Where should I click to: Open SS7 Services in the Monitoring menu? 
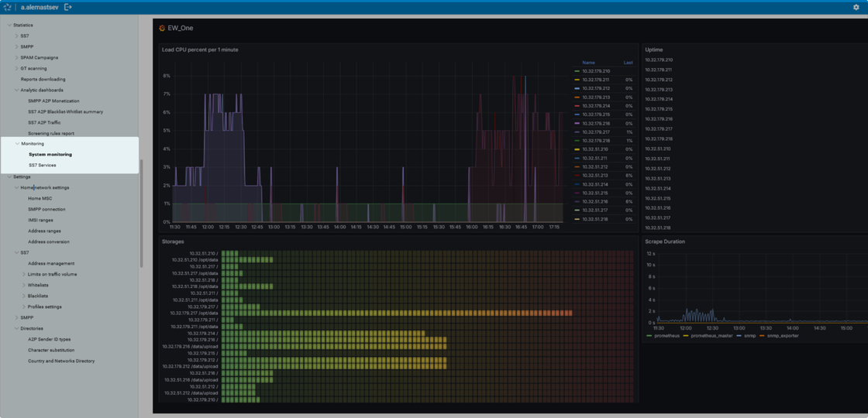pos(43,165)
